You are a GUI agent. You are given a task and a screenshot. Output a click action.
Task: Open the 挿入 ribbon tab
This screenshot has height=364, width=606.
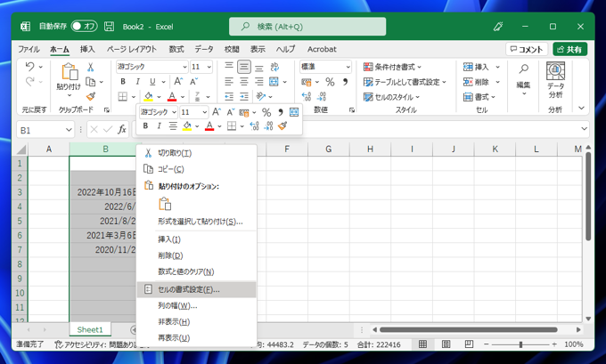coord(87,50)
